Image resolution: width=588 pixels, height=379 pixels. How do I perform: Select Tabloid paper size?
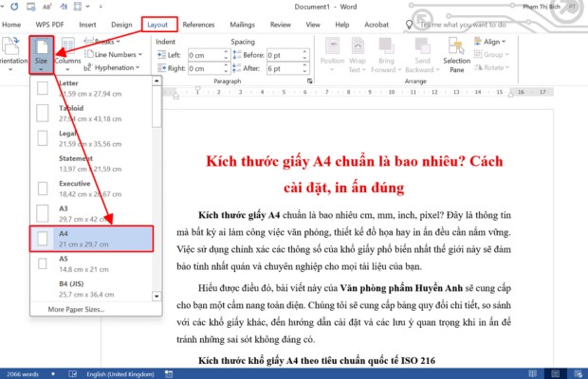[91, 114]
